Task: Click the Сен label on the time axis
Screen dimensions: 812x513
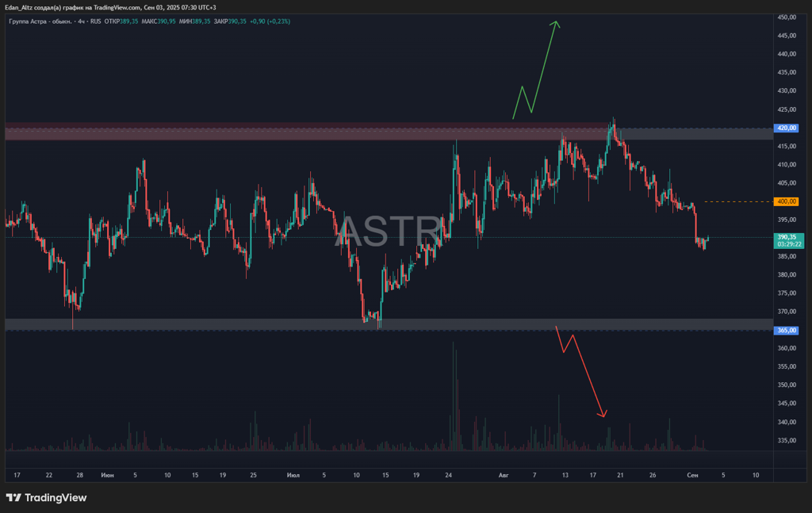Action: click(x=692, y=475)
